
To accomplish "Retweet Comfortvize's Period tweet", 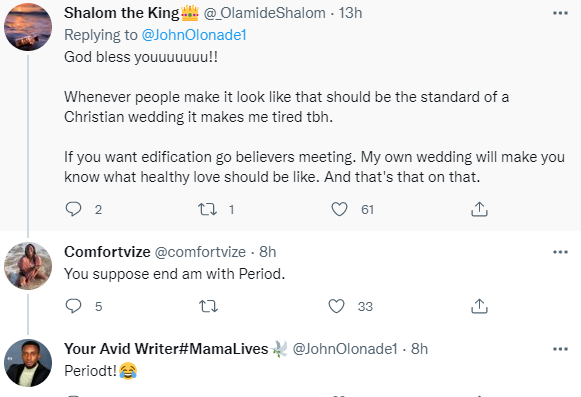I will [x=208, y=306].
